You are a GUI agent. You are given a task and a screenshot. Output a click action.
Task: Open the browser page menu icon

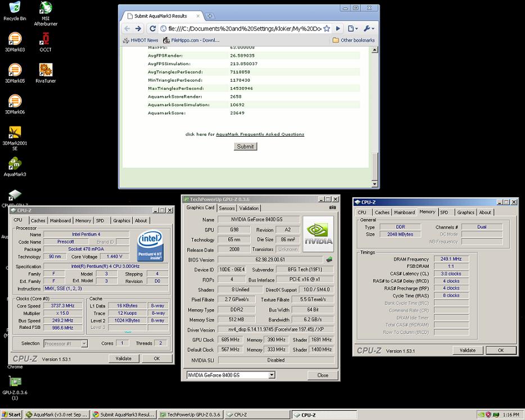352,29
